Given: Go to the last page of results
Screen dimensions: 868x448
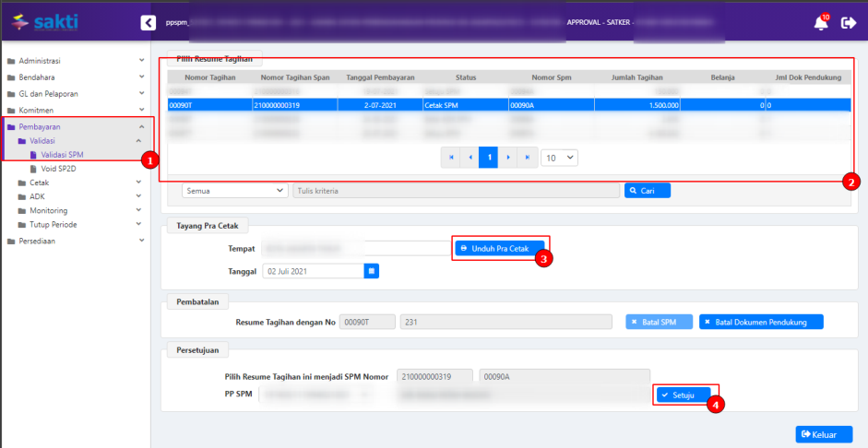Looking at the screenshot, I should (x=528, y=158).
